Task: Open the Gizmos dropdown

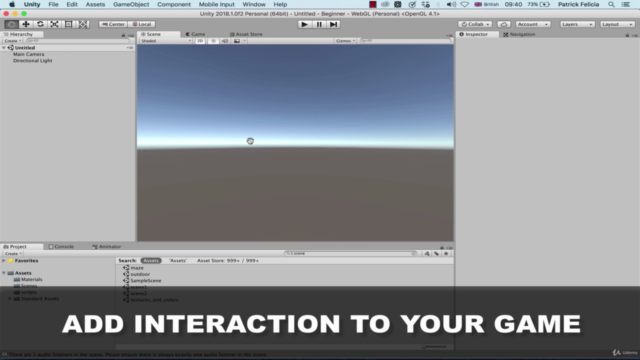Action: click(345, 41)
